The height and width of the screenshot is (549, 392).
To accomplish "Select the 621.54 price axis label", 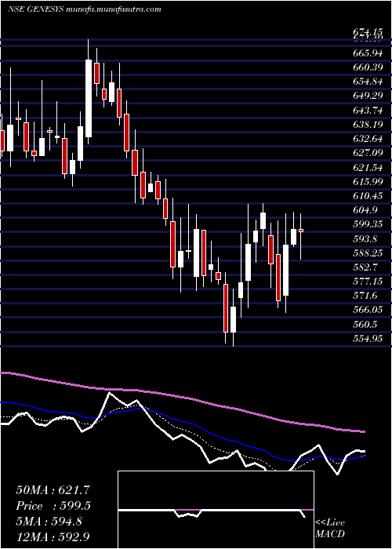I will 368,167.
